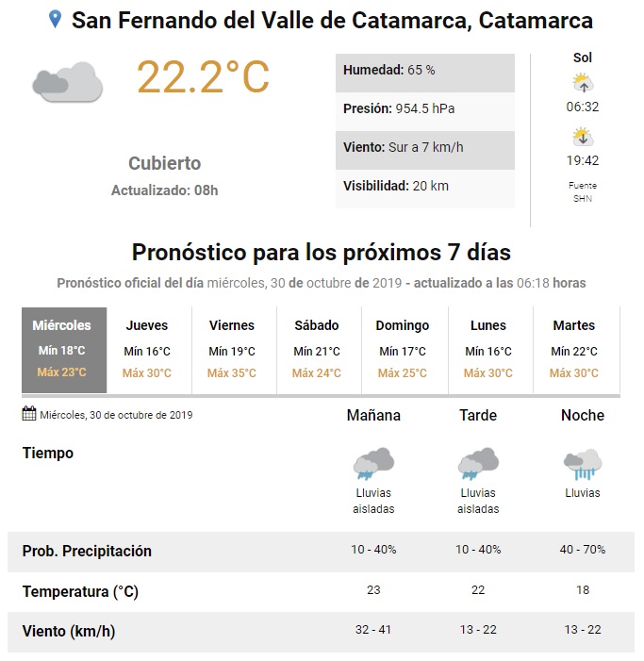Select the Sábado forecast tab
This screenshot has height=661, width=644.
pyautogui.click(x=317, y=349)
